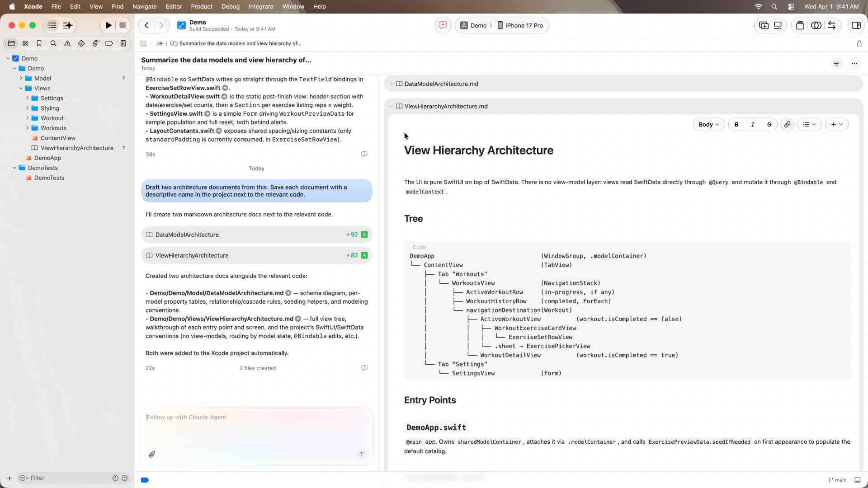Open code review arrows icon
The image size is (868, 488).
pos(832,25)
